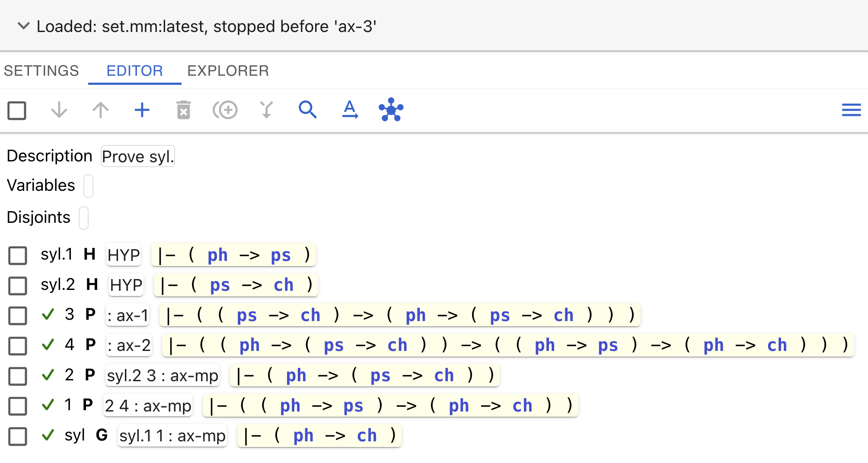Click the green check mark of step 4
This screenshot has height=463, width=868.
coord(48,344)
